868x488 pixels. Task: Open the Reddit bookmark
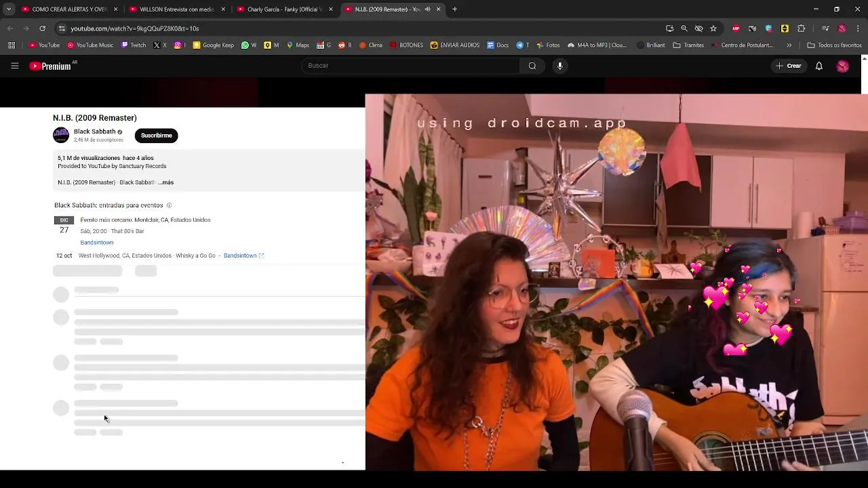tap(345, 45)
